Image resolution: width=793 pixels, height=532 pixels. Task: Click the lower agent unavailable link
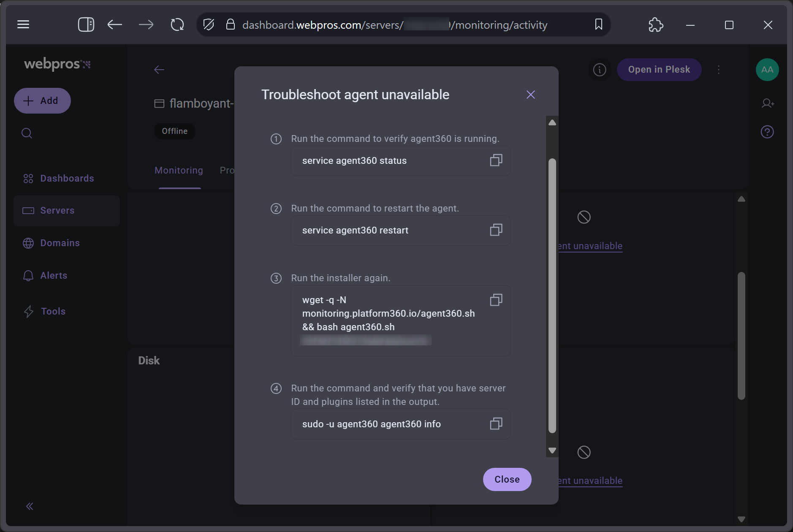click(x=590, y=480)
